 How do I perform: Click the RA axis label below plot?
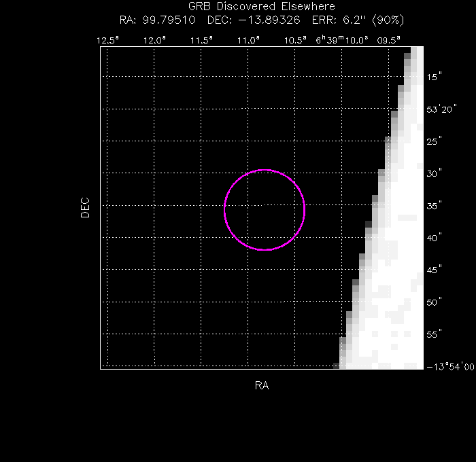[x=262, y=386]
